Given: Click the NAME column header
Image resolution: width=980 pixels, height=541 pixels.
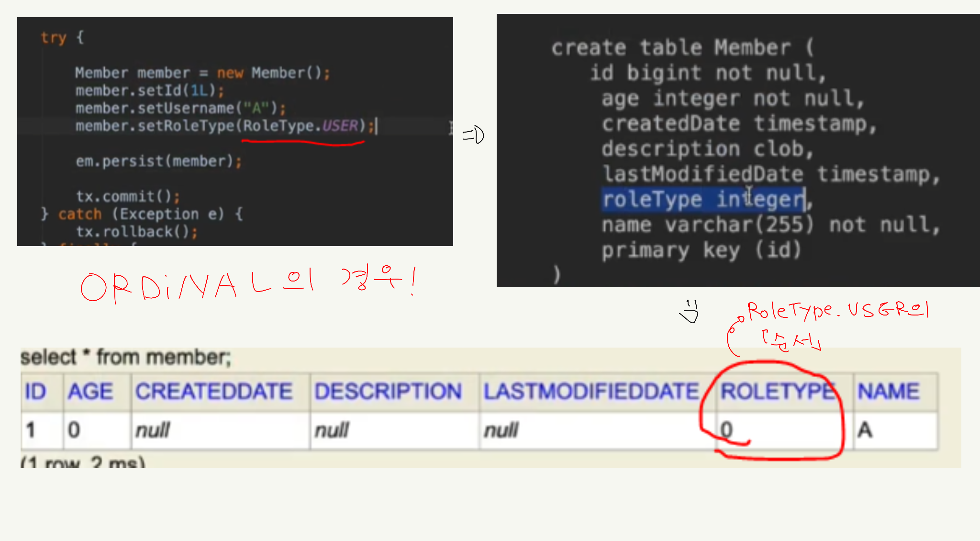Looking at the screenshot, I should (x=889, y=392).
